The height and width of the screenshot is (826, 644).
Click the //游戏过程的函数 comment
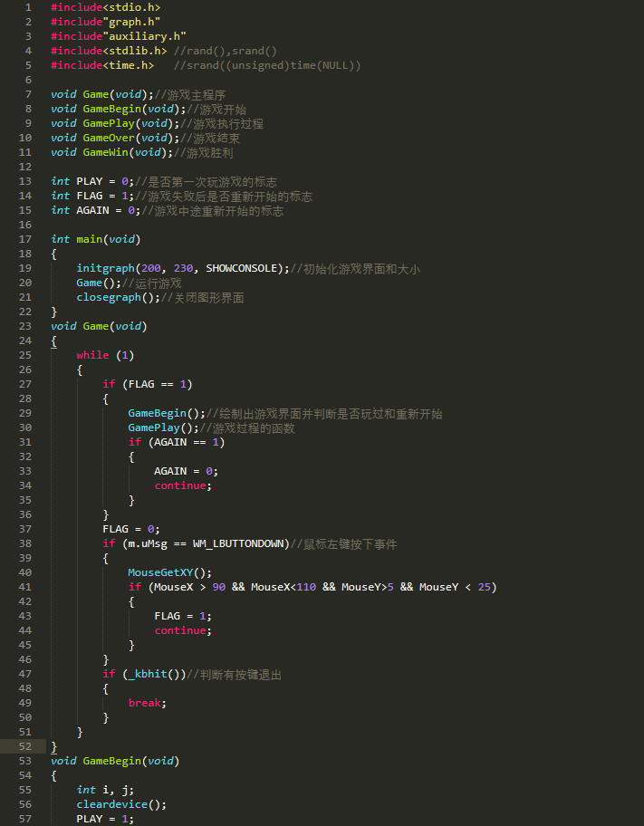coord(247,427)
